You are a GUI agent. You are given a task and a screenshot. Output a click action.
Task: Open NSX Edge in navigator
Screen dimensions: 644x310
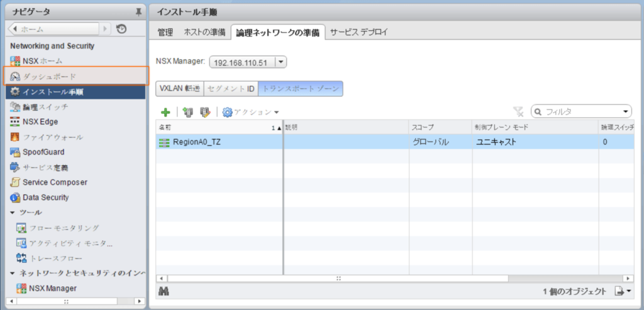click(x=34, y=121)
